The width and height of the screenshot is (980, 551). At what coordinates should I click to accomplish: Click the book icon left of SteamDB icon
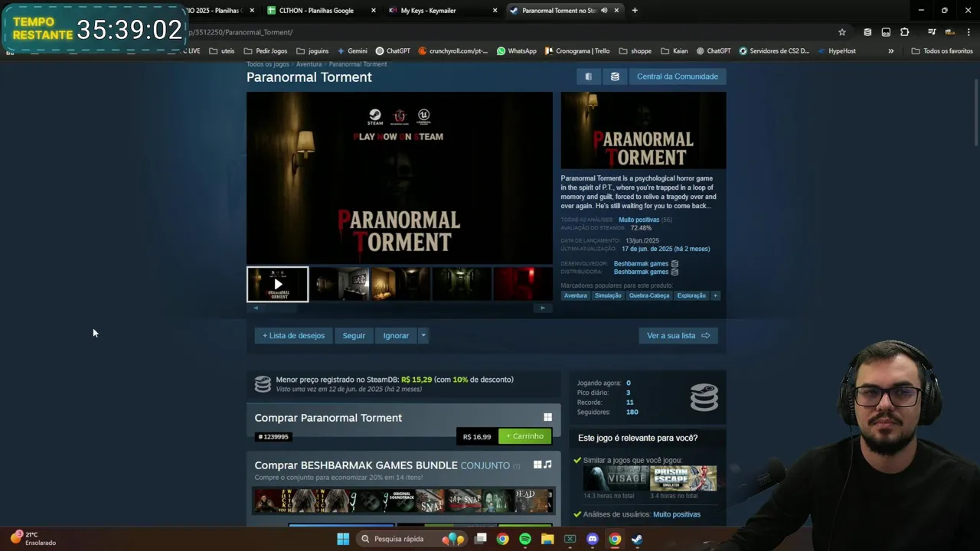(x=588, y=77)
